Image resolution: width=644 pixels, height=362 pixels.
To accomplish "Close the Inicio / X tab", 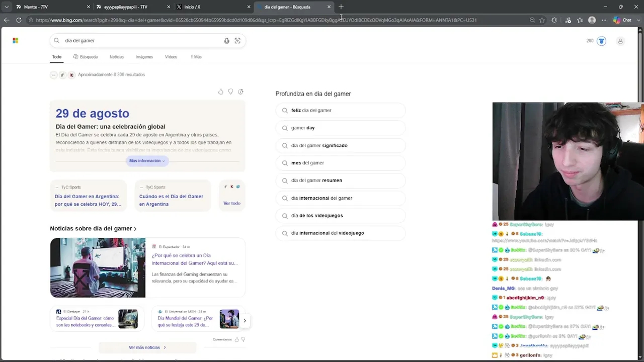I will click(249, 7).
